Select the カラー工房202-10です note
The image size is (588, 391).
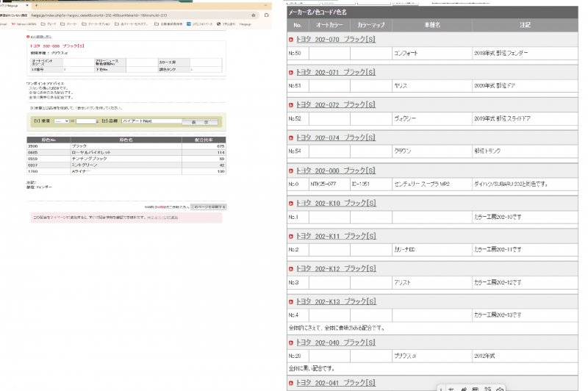click(525, 217)
